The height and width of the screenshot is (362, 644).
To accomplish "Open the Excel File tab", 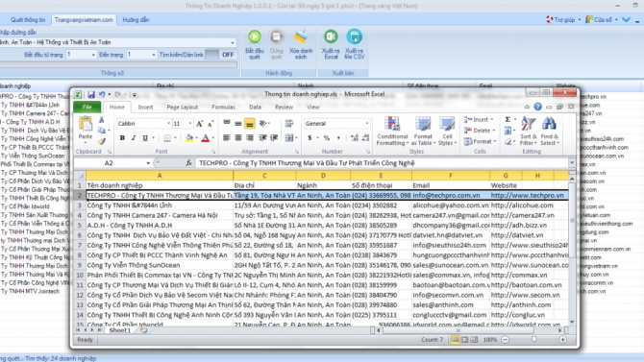I will (87, 108).
